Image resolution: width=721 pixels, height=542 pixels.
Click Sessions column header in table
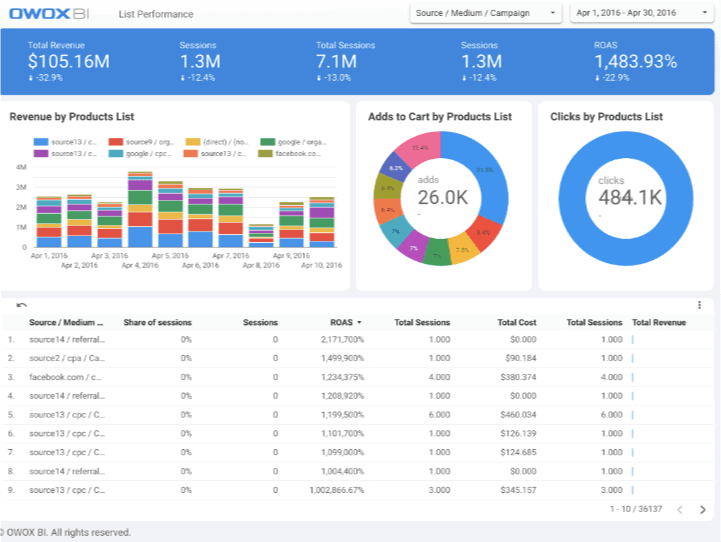[x=260, y=322]
